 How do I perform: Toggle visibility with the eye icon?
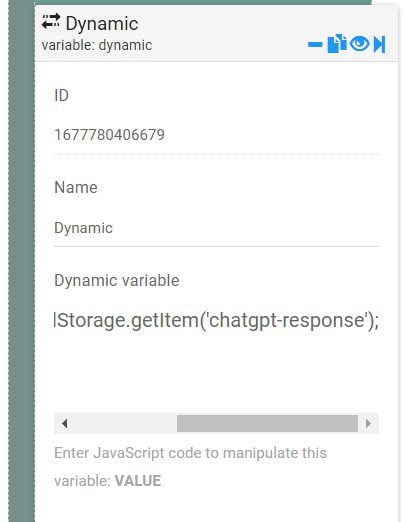[x=360, y=44]
